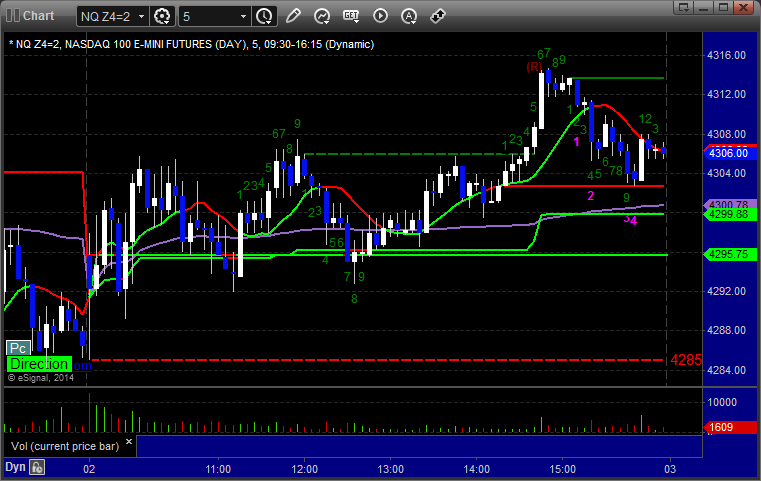
Task: Open the circled A alerts icon menu
Action: (x=409, y=16)
